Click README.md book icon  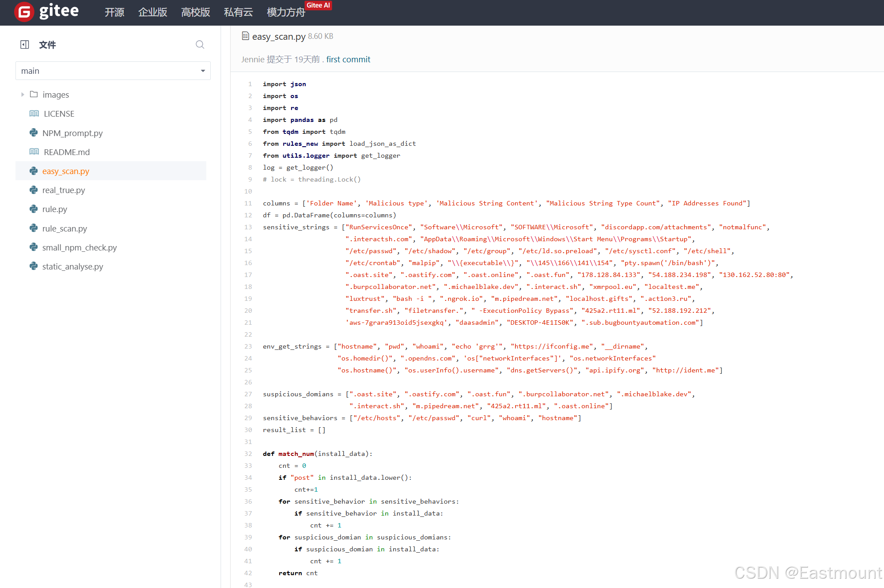[34, 152]
